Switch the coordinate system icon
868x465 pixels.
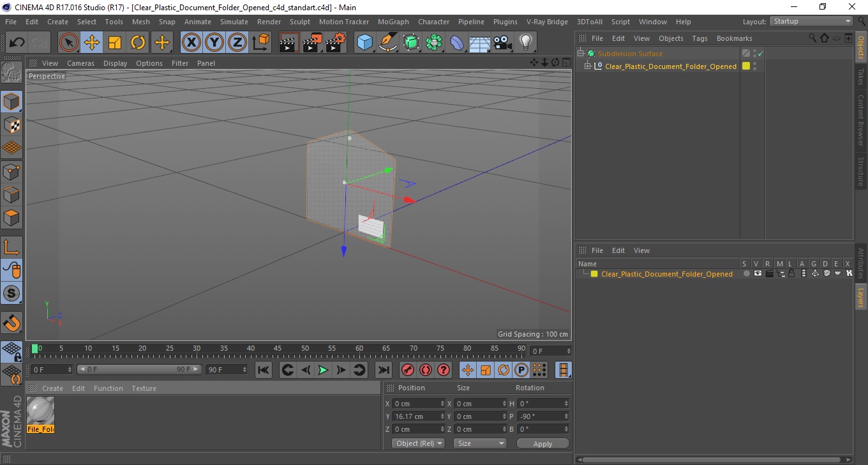pos(260,43)
